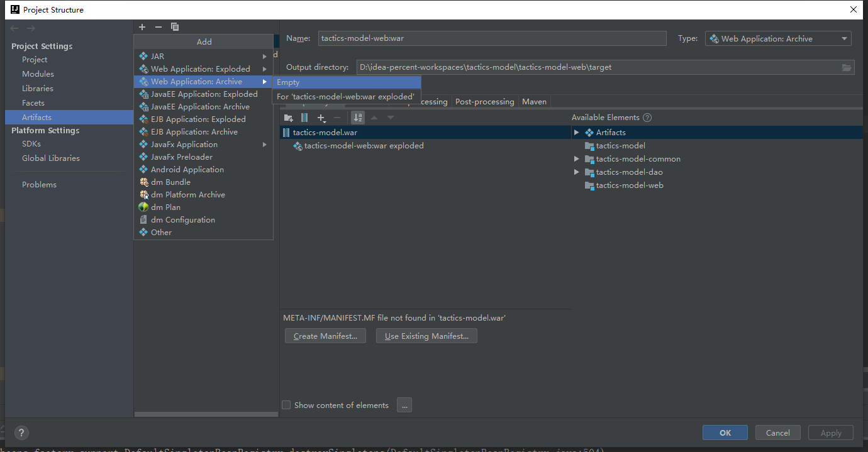Click the Use Existing Manifest... button
Image resolution: width=868 pixels, height=452 pixels.
pos(426,336)
